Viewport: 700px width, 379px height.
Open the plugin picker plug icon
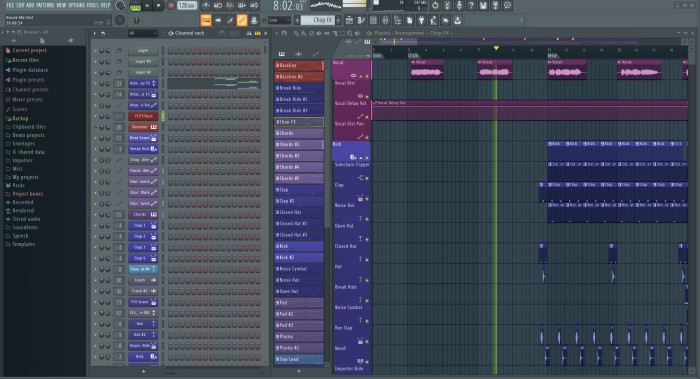click(x=421, y=20)
